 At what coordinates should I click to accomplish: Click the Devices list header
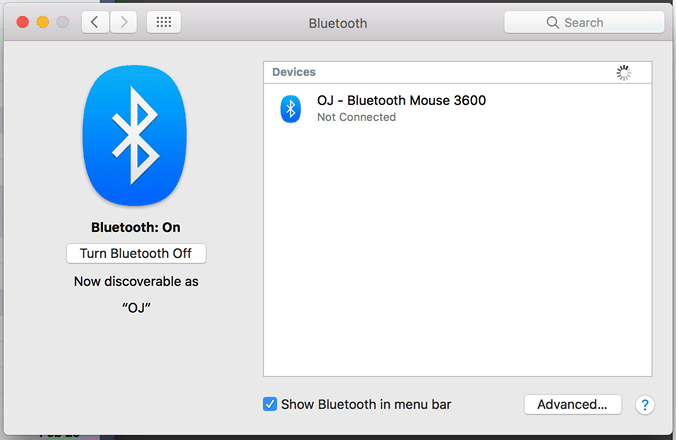[457, 72]
